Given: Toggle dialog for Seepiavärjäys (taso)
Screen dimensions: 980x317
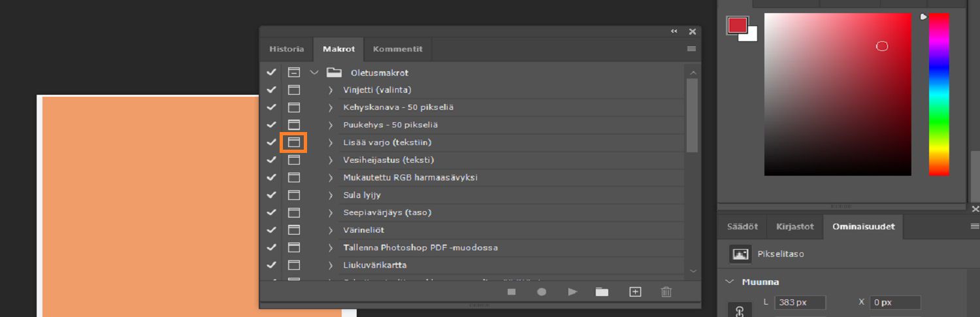Looking at the screenshot, I should coord(294,212).
